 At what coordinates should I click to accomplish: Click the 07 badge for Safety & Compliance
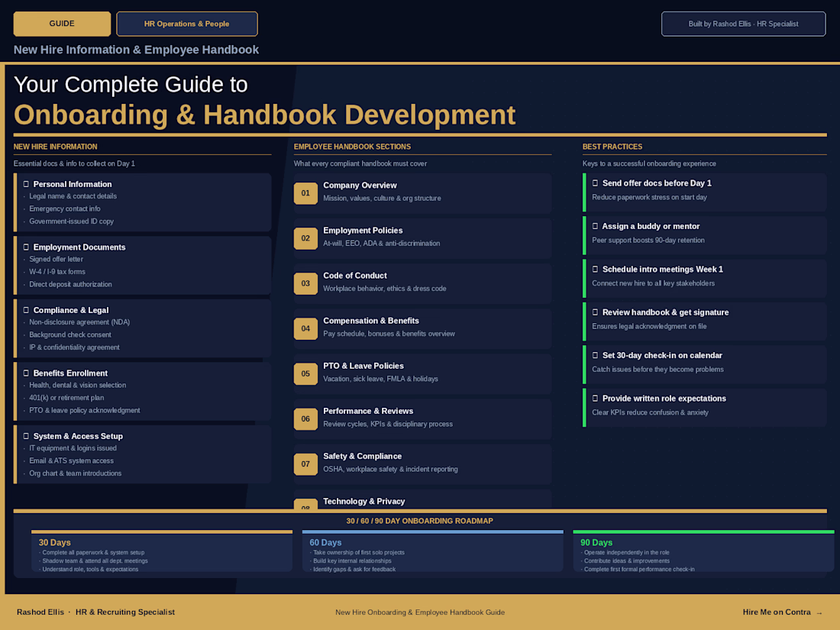[305, 464]
